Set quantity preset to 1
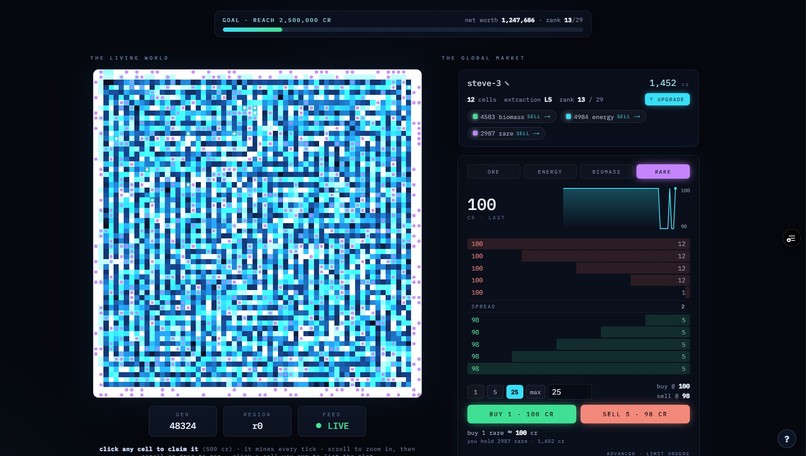The image size is (806, 456). point(475,392)
